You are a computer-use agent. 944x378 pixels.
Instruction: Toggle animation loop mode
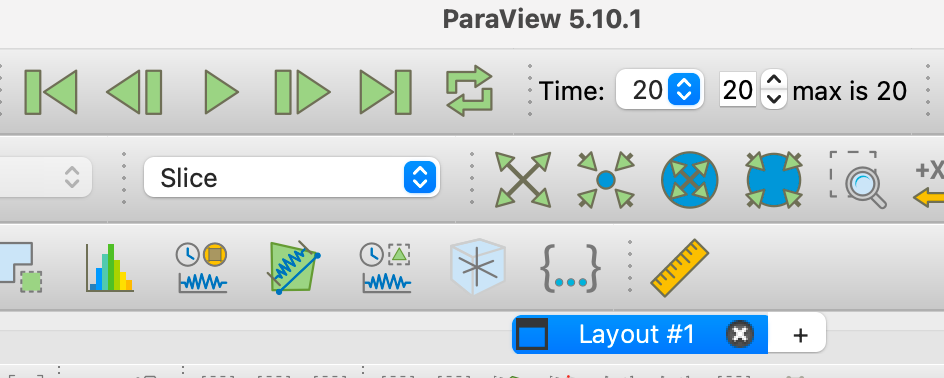pyautogui.click(x=470, y=91)
